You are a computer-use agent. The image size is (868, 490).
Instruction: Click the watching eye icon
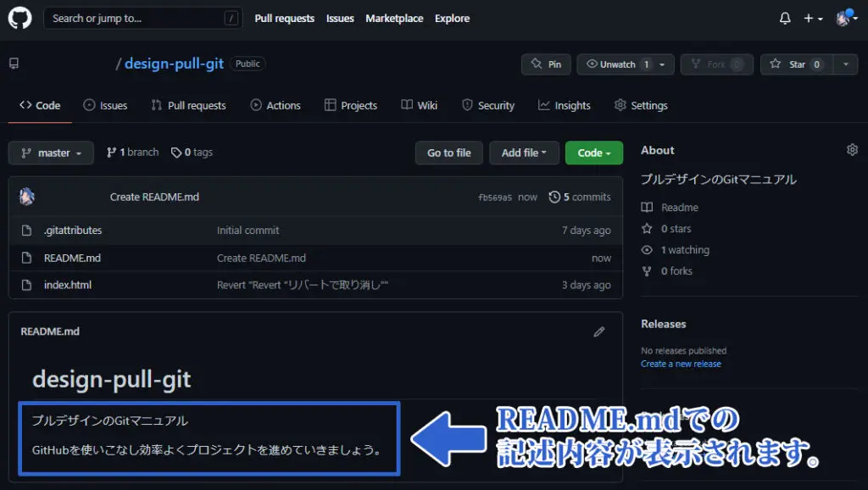tap(647, 249)
